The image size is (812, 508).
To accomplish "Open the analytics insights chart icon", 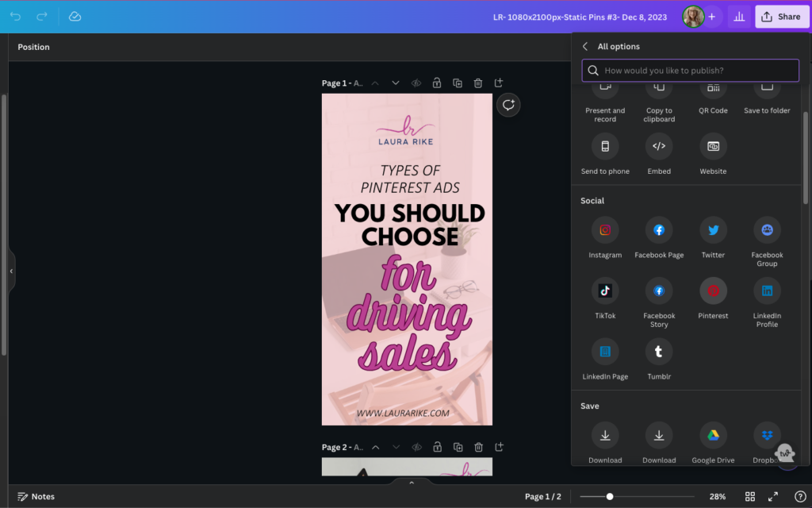I will point(739,17).
